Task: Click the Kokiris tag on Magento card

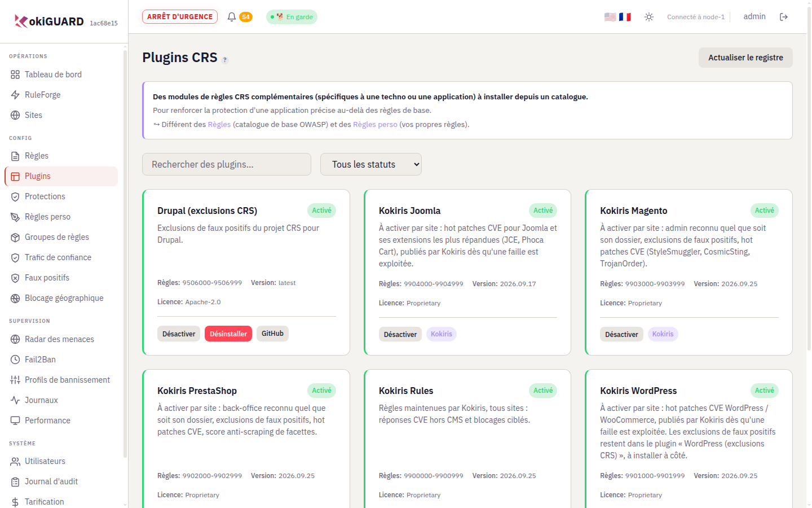Action: (663, 334)
